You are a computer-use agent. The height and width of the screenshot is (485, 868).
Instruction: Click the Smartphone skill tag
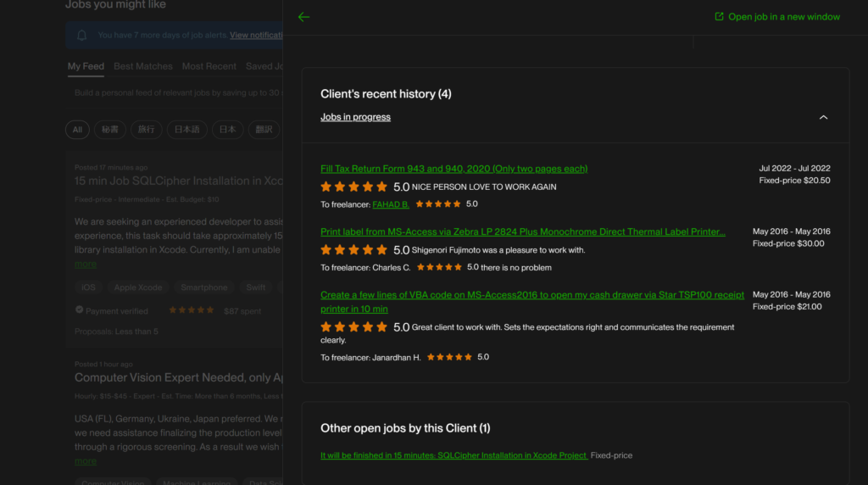pyautogui.click(x=204, y=287)
